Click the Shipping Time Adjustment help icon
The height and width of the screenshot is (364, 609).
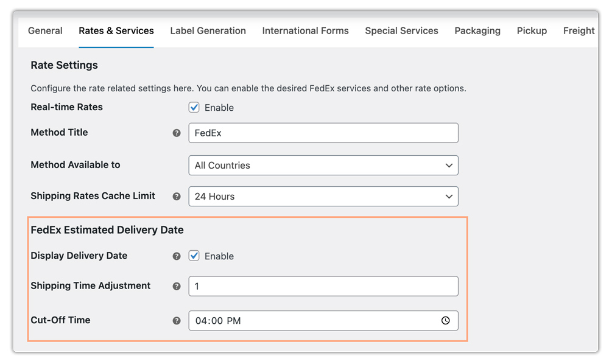(x=177, y=286)
